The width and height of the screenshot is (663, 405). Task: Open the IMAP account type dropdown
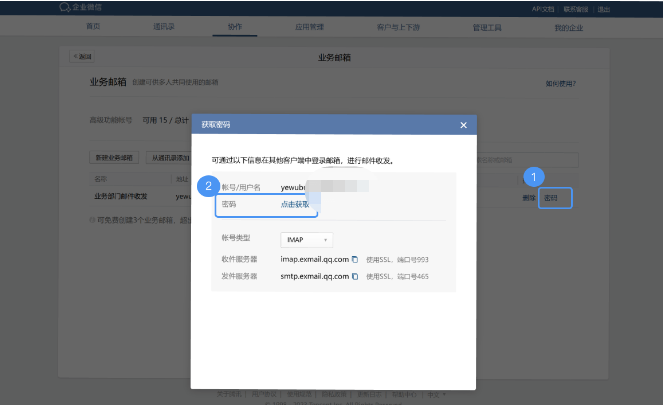[307, 240]
